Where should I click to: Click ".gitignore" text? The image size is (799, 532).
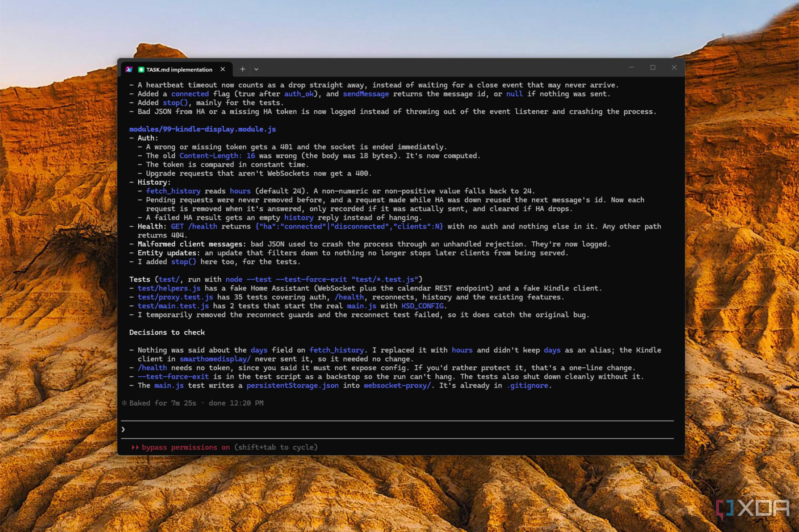pos(528,385)
